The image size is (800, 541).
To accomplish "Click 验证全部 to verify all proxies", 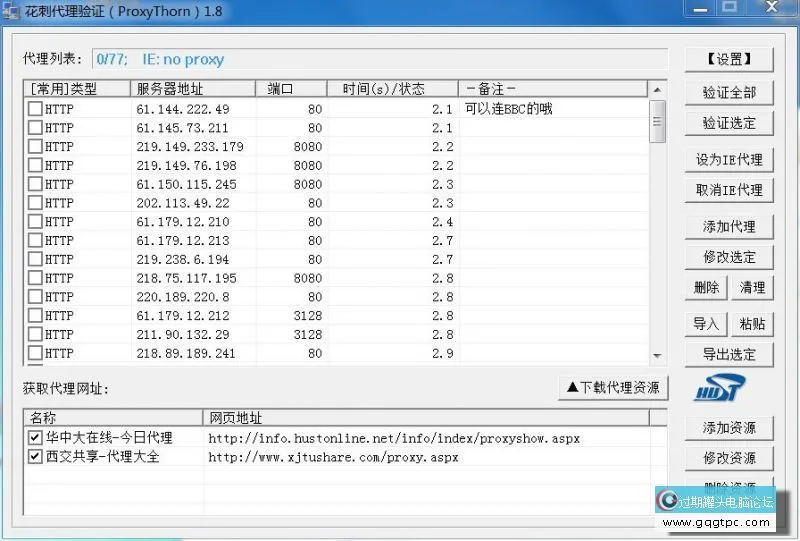I will 729,93.
